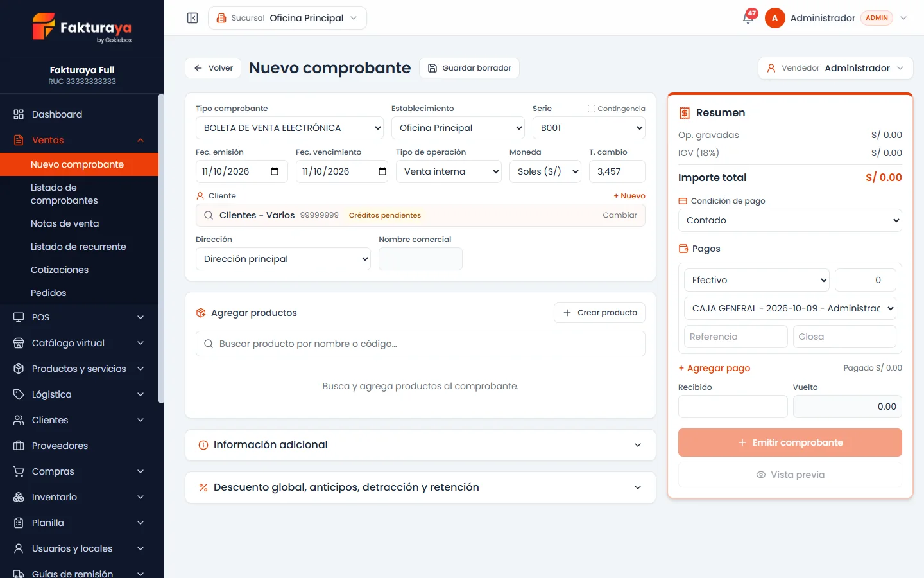Open the CAJA GENERAL dropdown
This screenshot has width=924, height=578.
(x=790, y=308)
